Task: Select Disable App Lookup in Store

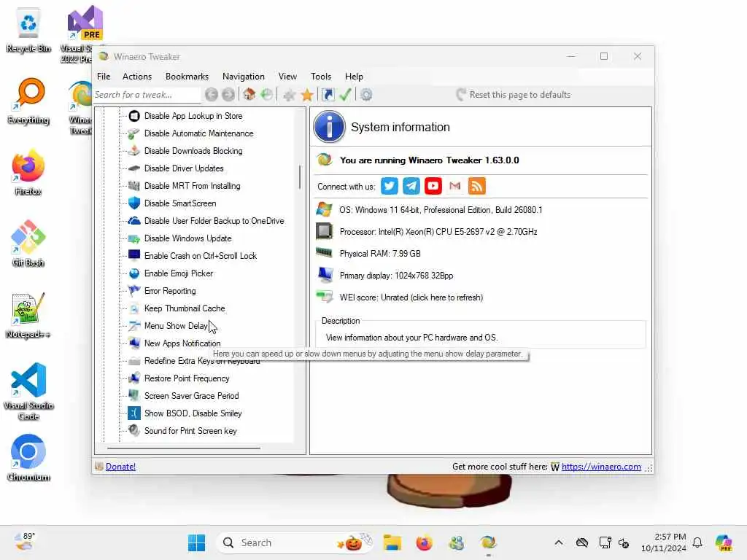Action: point(193,116)
